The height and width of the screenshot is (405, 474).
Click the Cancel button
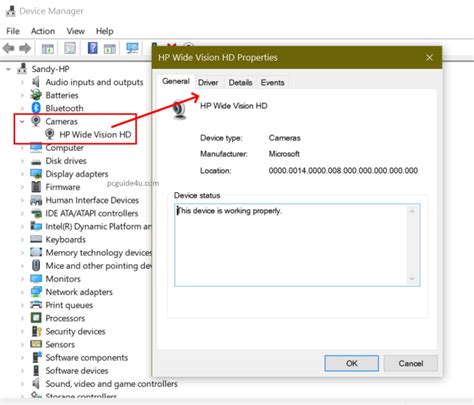click(x=411, y=363)
